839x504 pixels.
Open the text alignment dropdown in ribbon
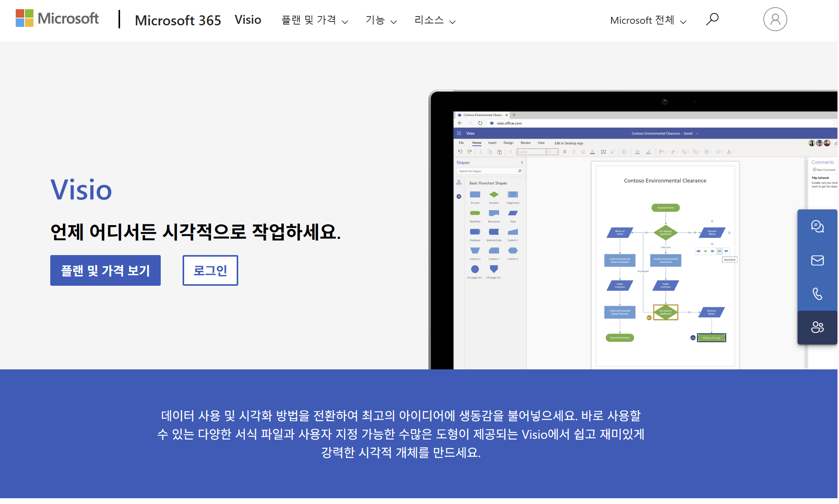(625, 152)
